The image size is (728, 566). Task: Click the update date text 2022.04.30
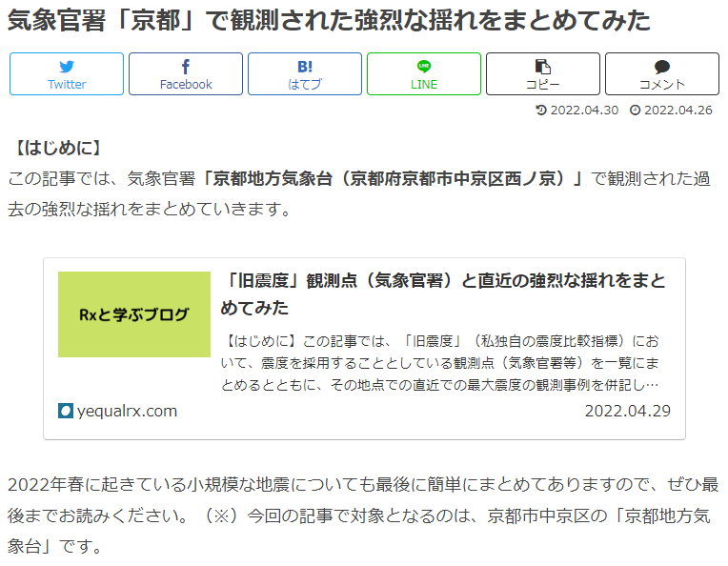(584, 110)
